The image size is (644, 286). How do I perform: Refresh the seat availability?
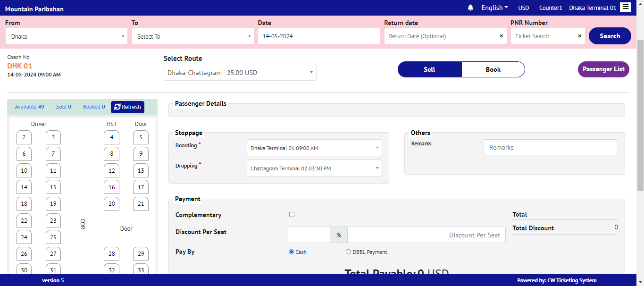pos(127,107)
